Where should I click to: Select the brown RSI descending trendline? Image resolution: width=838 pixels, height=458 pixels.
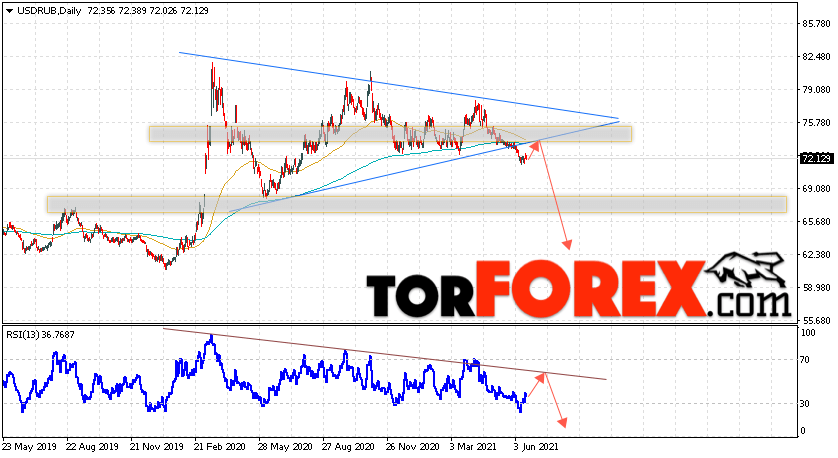click(x=385, y=354)
